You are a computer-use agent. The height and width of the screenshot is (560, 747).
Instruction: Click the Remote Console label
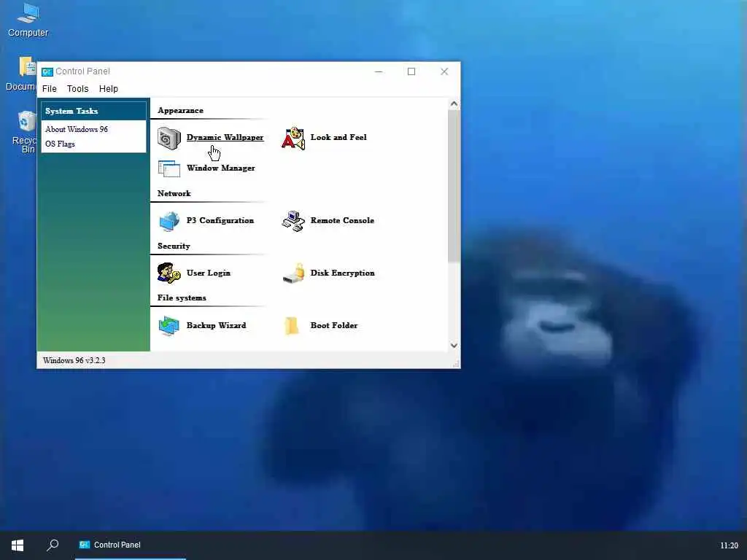342,220
